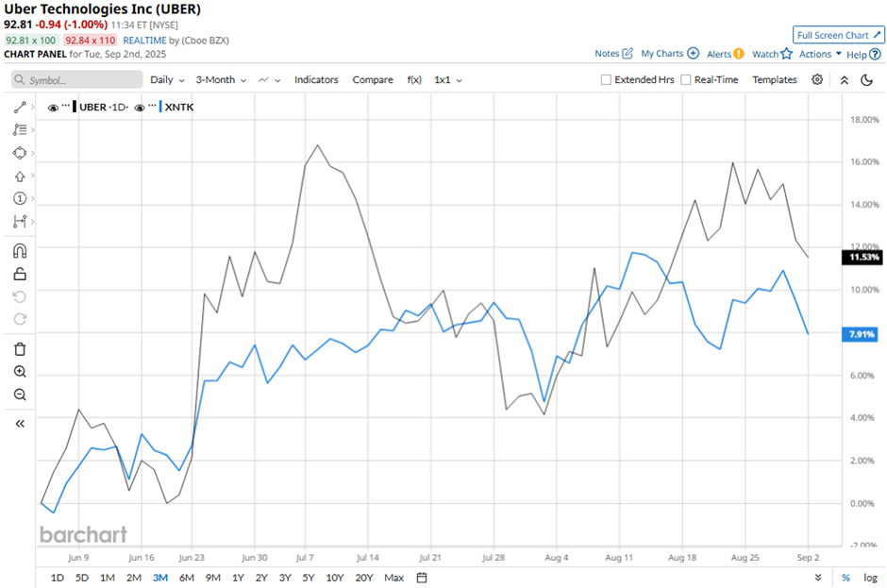
Task: Expand the bottom panel double-chevron
Action: coord(818,578)
